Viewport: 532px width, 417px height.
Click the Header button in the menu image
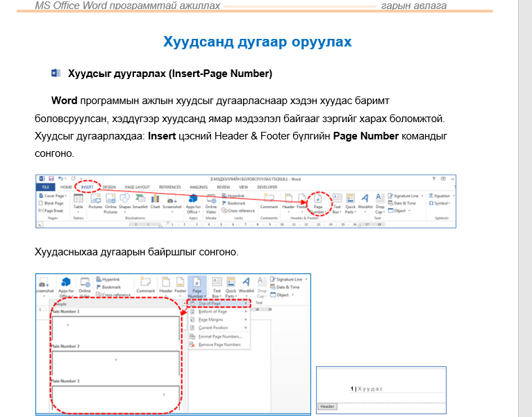[166, 285]
